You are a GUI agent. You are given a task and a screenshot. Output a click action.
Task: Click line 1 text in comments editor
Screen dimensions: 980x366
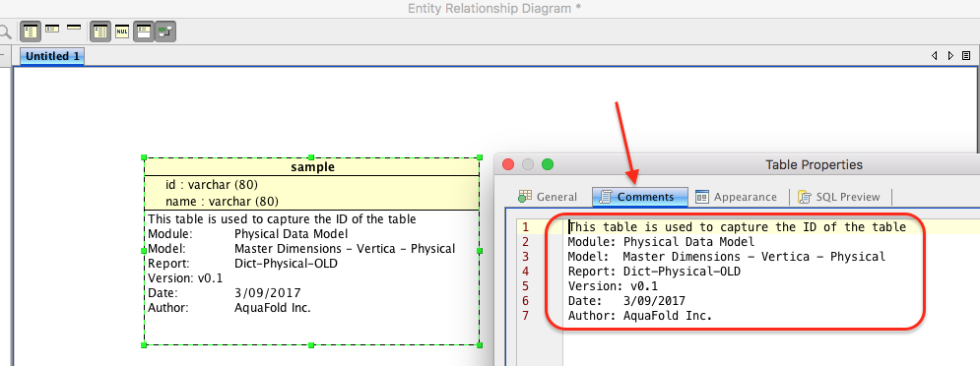pyautogui.click(x=738, y=226)
